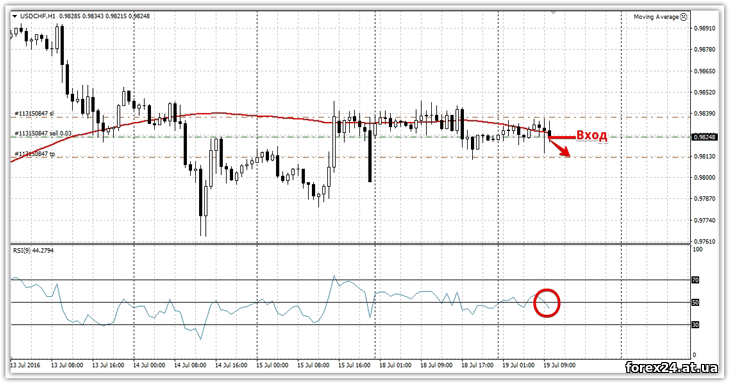729x383 pixels.
Task: Click the 0.98130 price scale label
Action: [x=704, y=157]
